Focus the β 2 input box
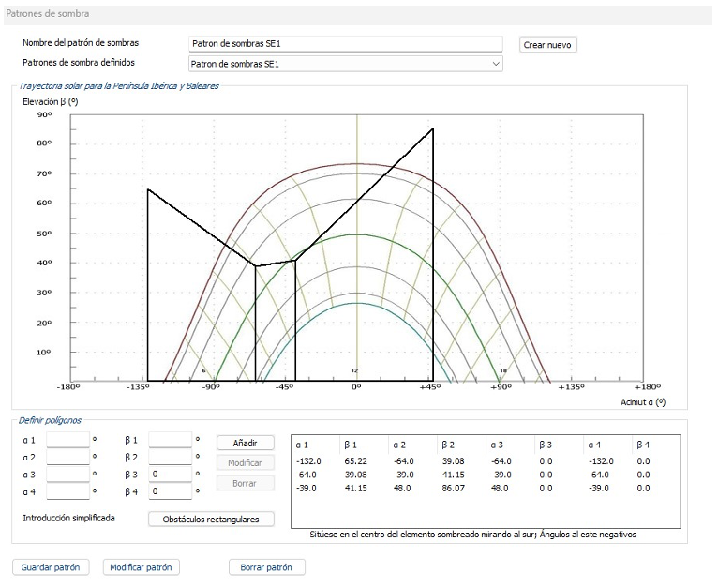This screenshot has width=718, height=588. click(x=170, y=457)
